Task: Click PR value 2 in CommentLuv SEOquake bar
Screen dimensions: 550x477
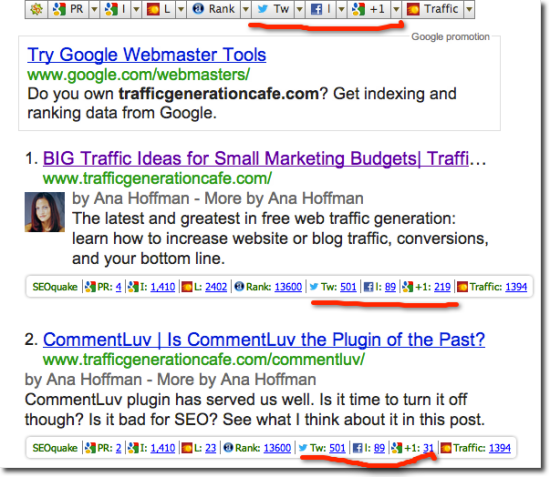Action: point(118,448)
